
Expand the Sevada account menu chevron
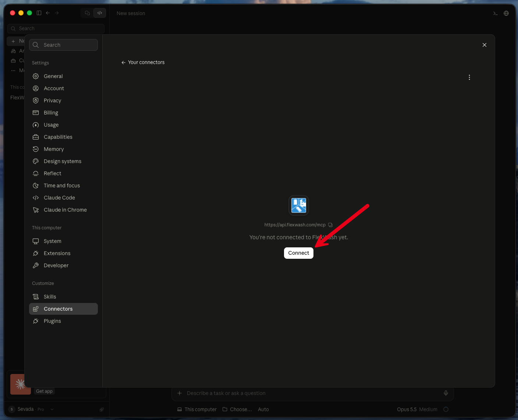pyautogui.click(x=52, y=409)
